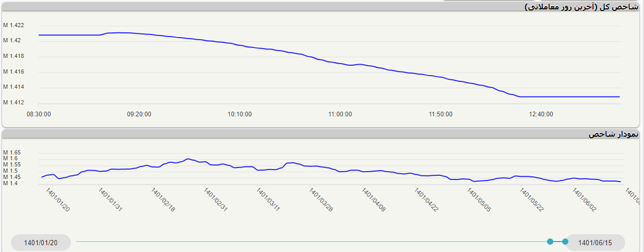Click the left handle of the date range slider
The height and width of the screenshot is (252, 644).
550,242
